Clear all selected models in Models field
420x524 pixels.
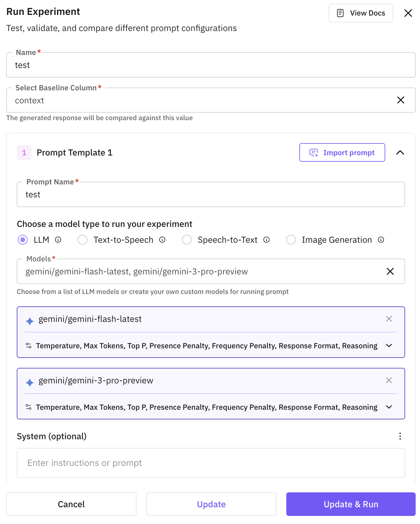390,272
